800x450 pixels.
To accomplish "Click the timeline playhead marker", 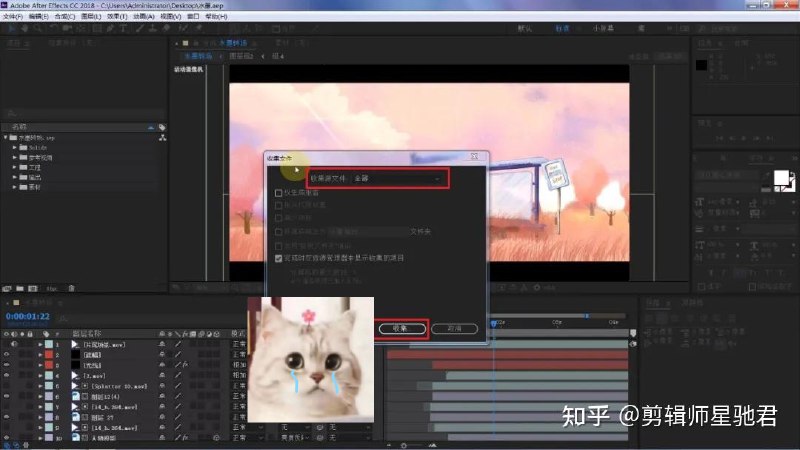I will coord(493,323).
